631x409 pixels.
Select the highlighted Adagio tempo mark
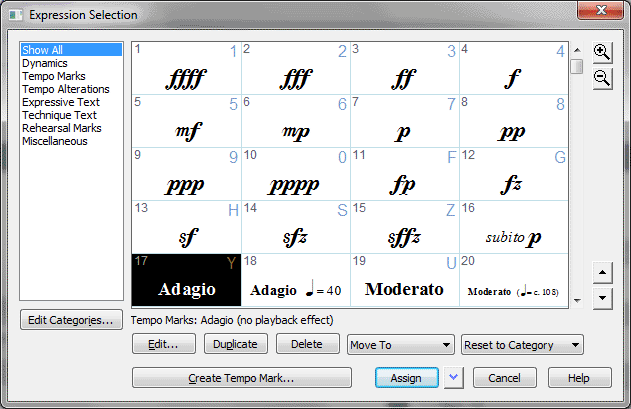[186, 280]
